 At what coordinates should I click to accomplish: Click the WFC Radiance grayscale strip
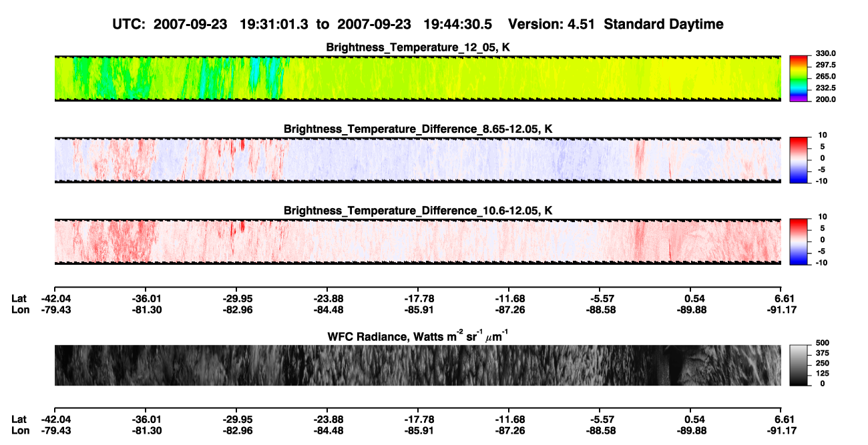pyautogui.click(x=417, y=365)
